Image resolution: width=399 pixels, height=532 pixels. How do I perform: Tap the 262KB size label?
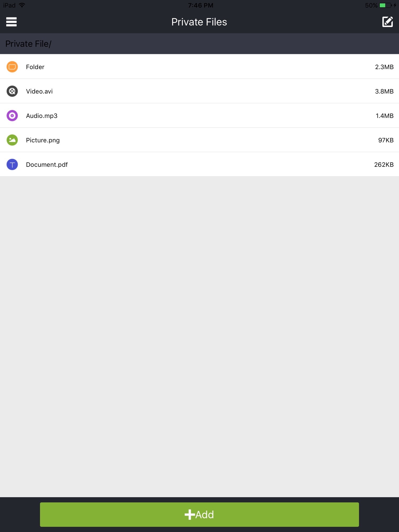(384, 165)
